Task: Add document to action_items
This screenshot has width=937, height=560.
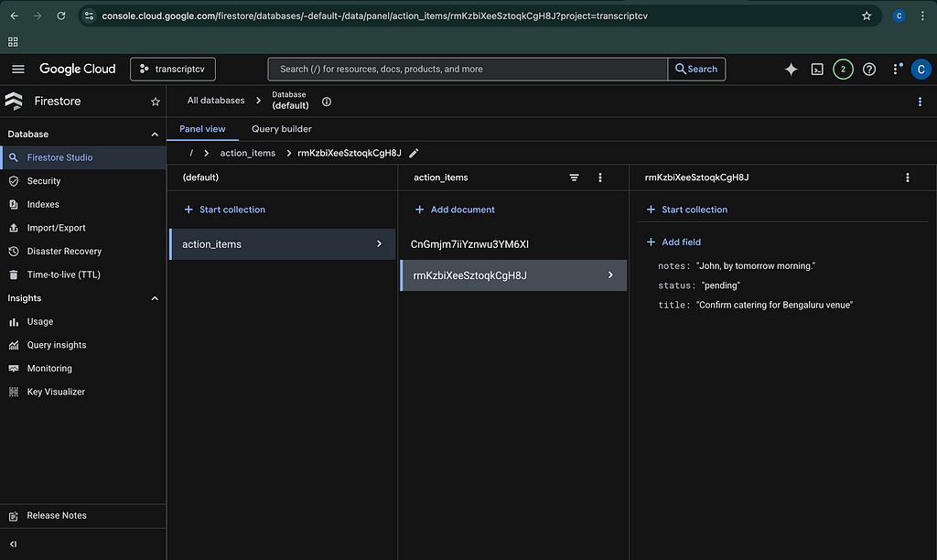Action: [x=455, y=210]
